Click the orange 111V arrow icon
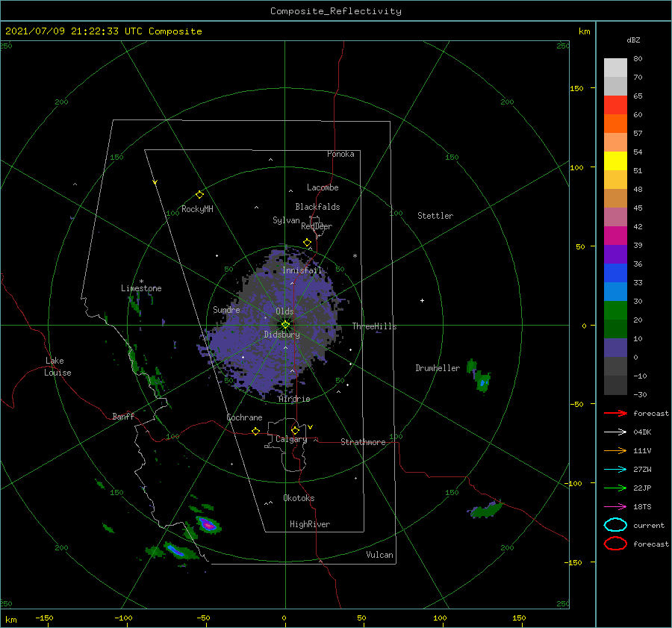This screenshot has height=628, width=672. pos(615,450)
